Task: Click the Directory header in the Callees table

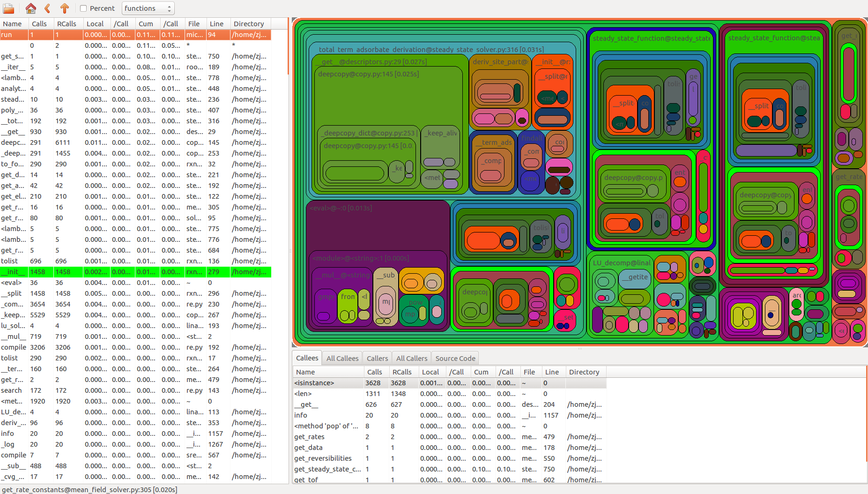Action: pos(584,372)
